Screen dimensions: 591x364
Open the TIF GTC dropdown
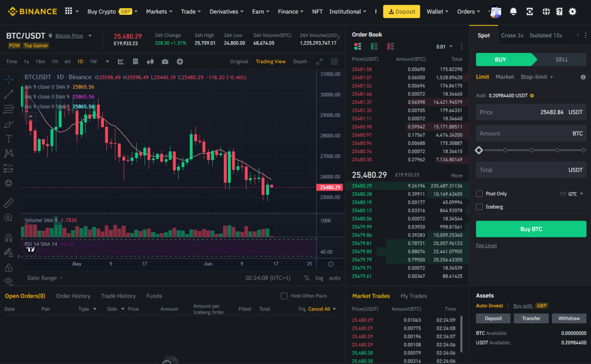(x=571, y=194)
